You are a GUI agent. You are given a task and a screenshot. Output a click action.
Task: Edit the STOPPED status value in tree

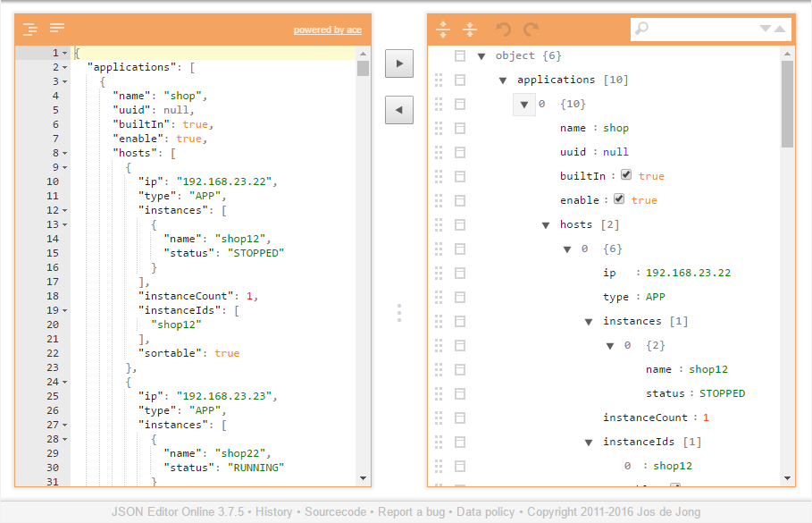tap(722, 393)
